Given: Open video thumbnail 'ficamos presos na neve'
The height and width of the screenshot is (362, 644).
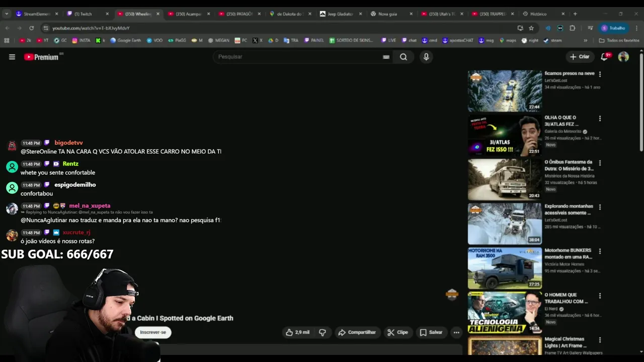Looking at the screenshot, I should coord(505,91).
